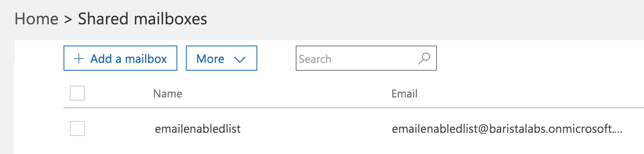This screenshot has width=644, height=154.
Task: Sort by the Name column header
Action: [x=168, y=93]
